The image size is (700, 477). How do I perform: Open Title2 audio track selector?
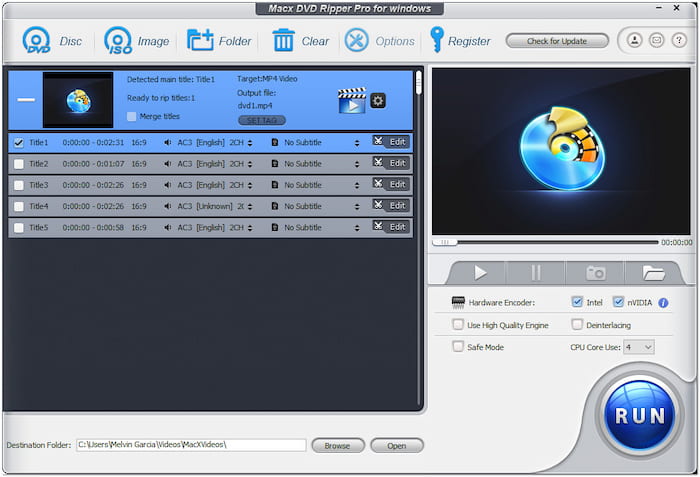click(x=250, y=164)
